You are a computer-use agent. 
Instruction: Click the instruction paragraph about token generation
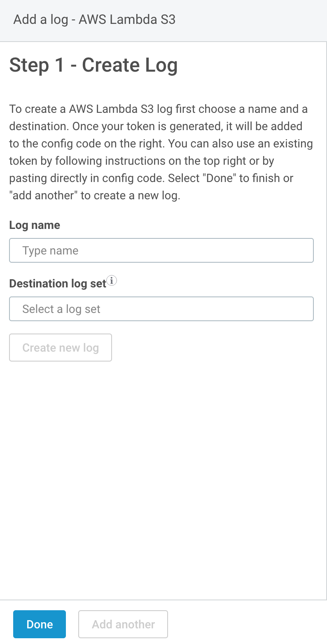coord(161,152)
